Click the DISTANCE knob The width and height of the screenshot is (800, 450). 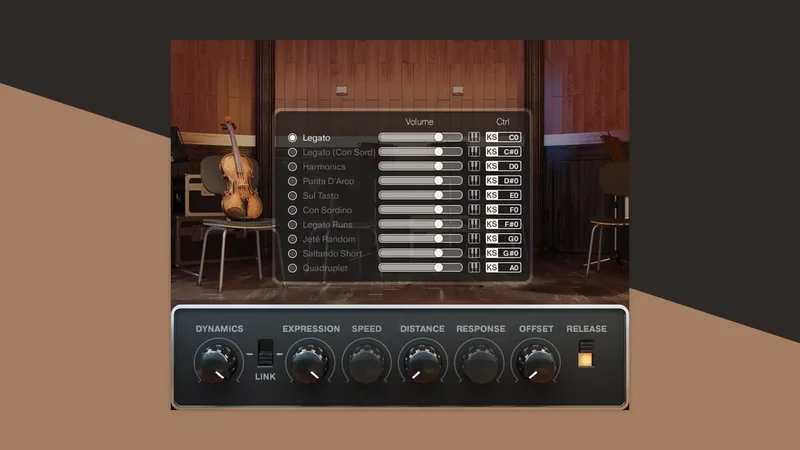422,364
